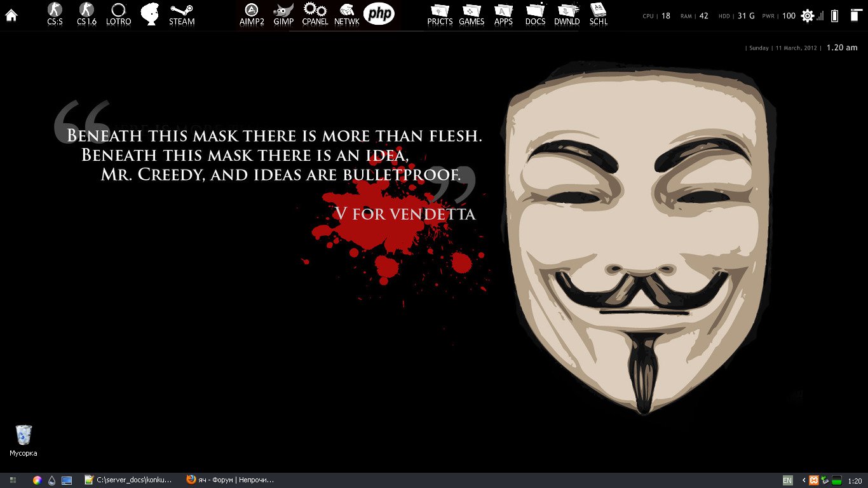Click the EN language indicator
Image resolution: width=868 pixels, height=488 pixels.
coord(787,481)
